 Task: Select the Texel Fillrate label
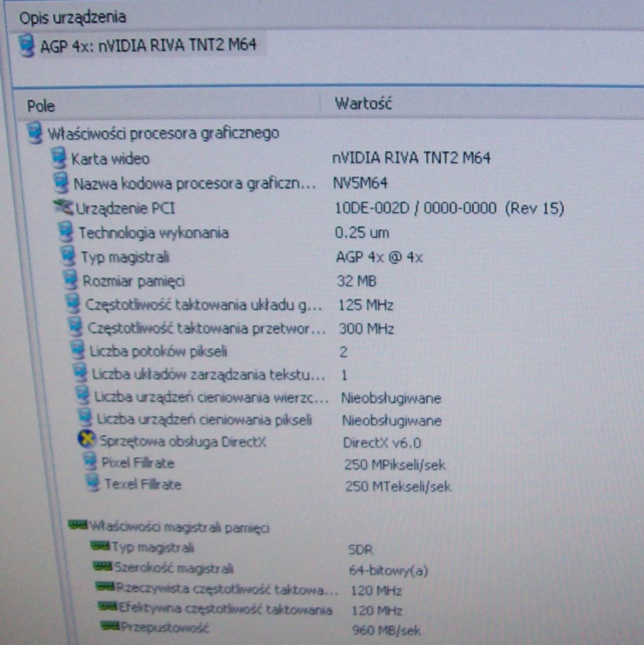coord(143,484)
